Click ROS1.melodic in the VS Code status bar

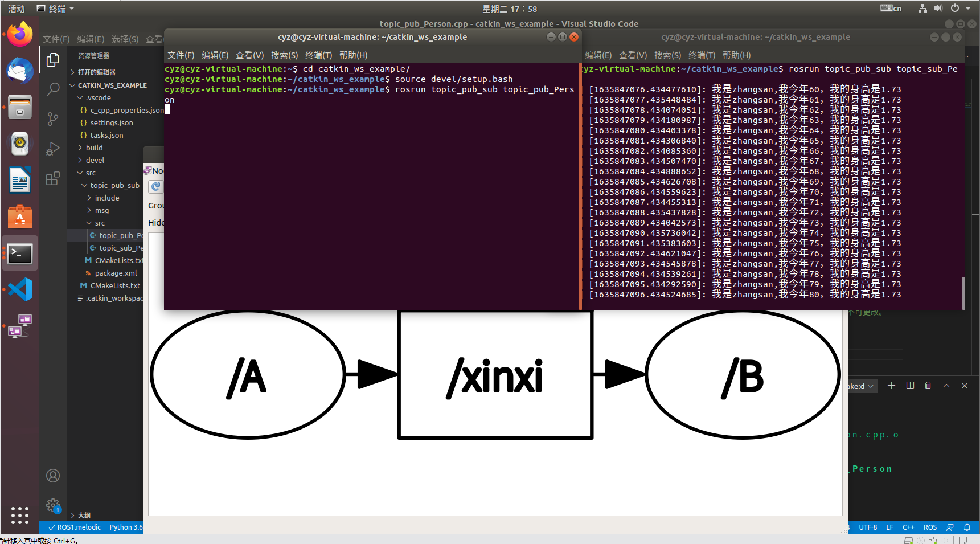pyautogui.click(x=74, y=527)
